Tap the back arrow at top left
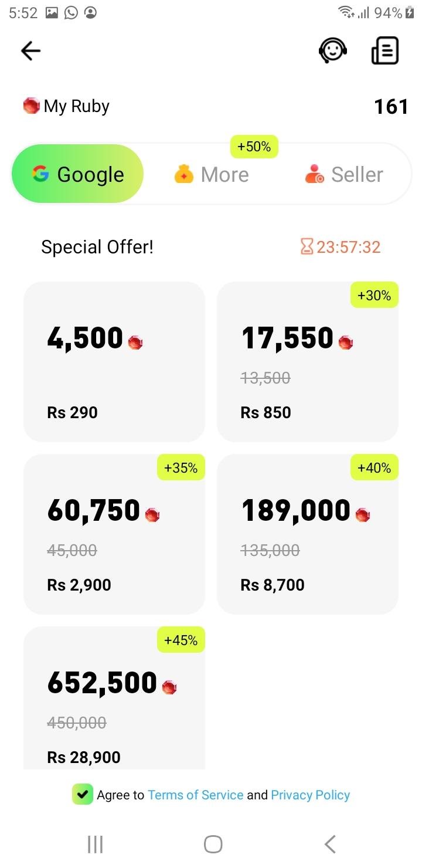Viewport: 422px width, 868px height. point(30,51)
